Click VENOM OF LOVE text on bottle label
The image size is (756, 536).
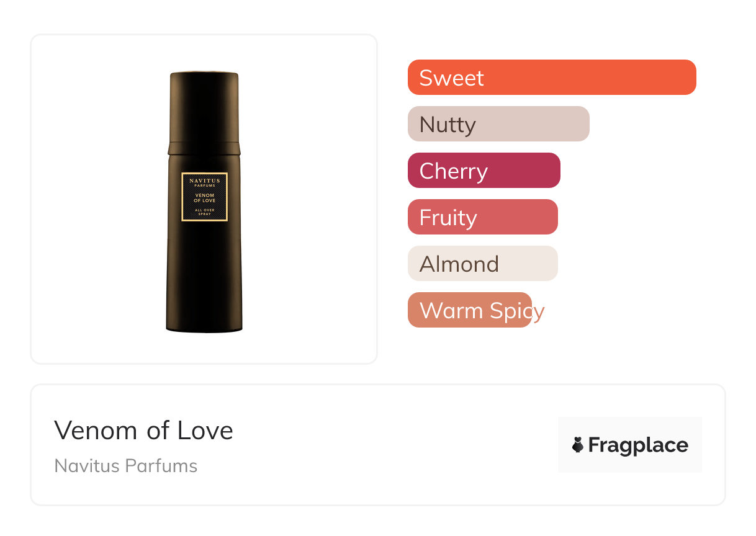tap(204, 198)
